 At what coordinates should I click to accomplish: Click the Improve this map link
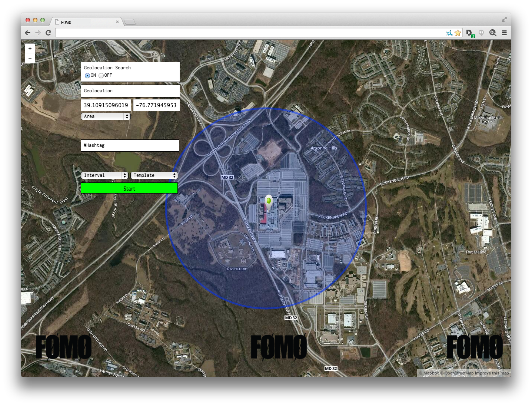pyautogui.click(x=492, y=373)
